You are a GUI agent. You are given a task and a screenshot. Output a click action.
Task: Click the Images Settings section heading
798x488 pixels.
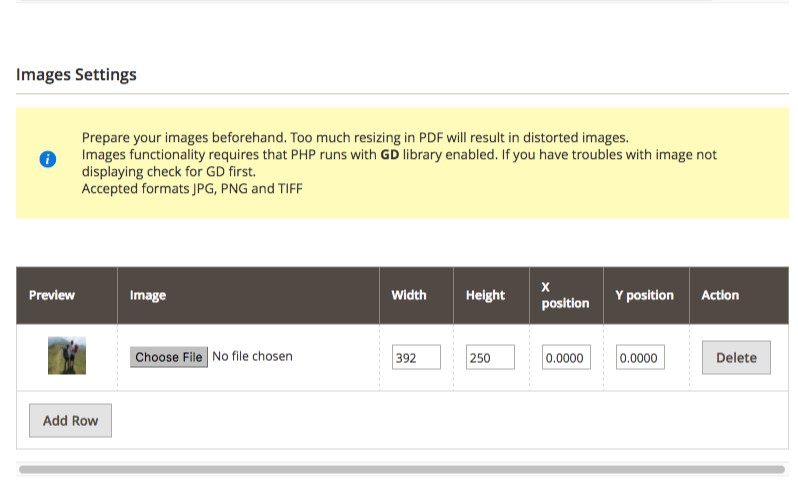(x=76, y=74)
